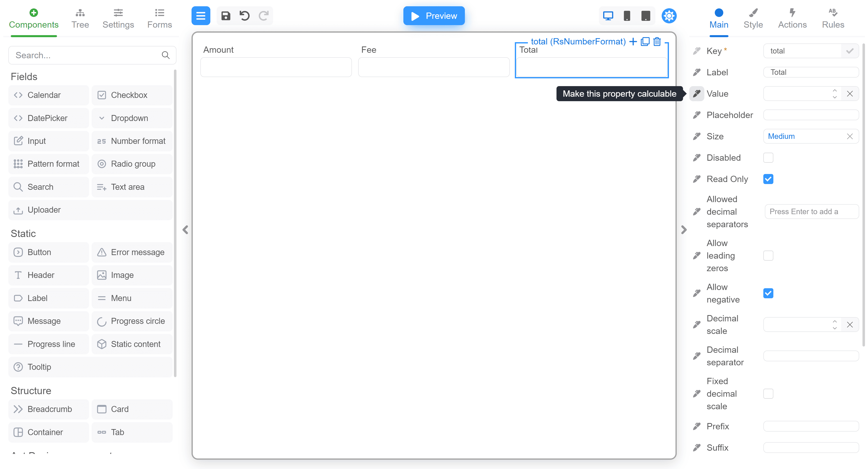Delete the total component via trash icon

[x=657, y=41]
